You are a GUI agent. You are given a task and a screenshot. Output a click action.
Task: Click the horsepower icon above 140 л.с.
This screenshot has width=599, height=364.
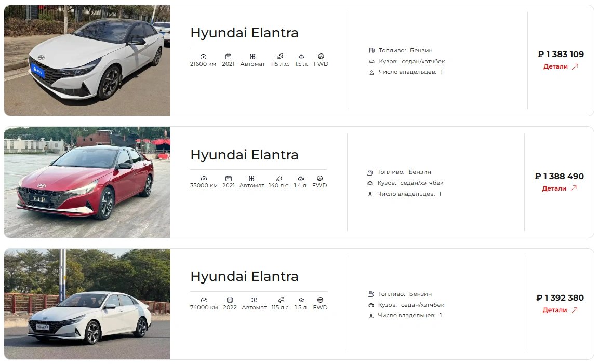279,179
